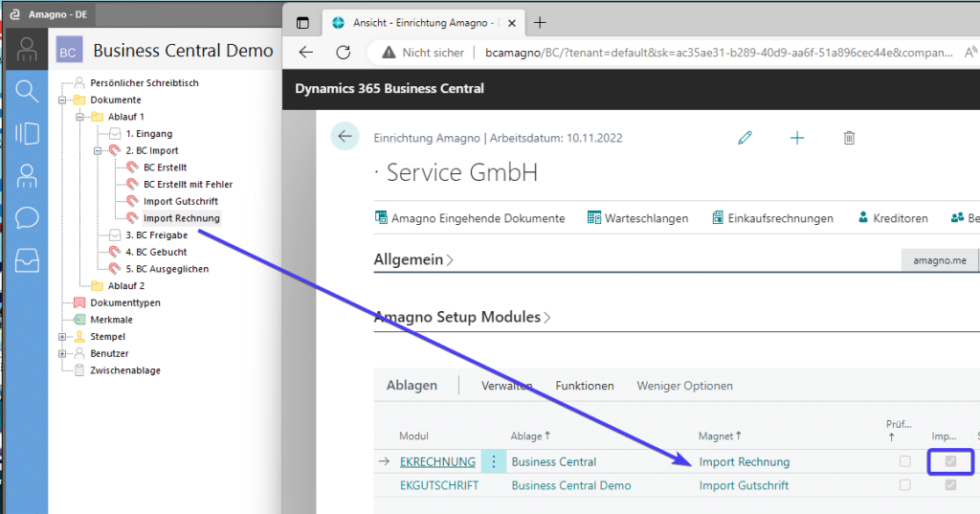This screenshot has width=980, height=514.
Task: Collapse the Dokumente tree node
Action: click(x=62, y=101)
